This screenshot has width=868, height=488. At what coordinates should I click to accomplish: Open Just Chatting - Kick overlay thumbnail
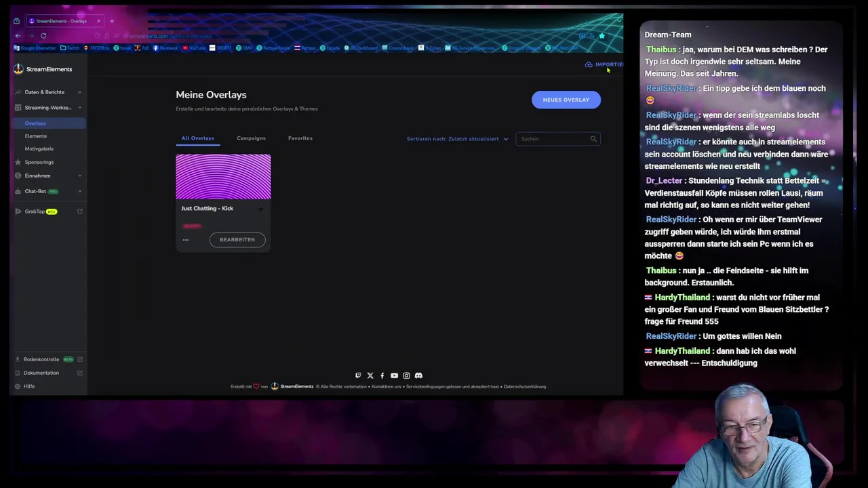click(223, 177)
